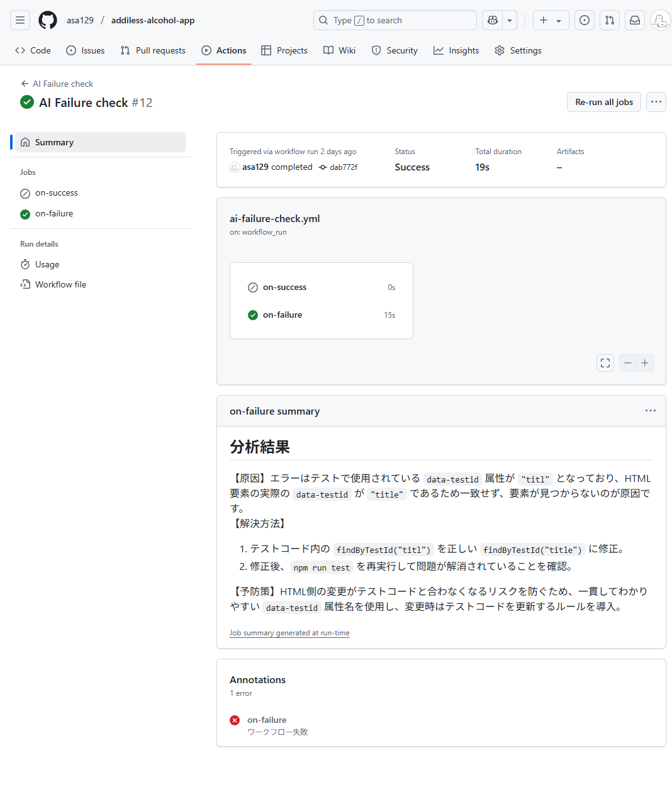This screenshot has height=787, width=672.
Task: Zoom in the workflow graph
Action: coord(645,363)
